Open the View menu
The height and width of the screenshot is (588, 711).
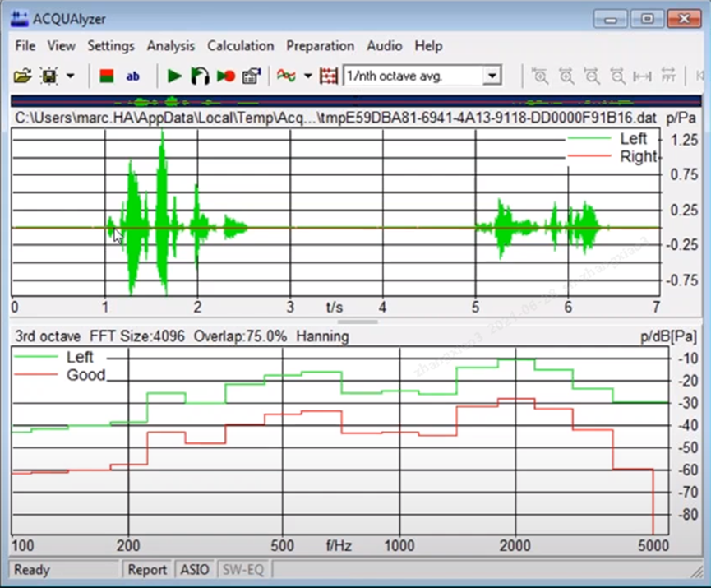coord(61,46)
